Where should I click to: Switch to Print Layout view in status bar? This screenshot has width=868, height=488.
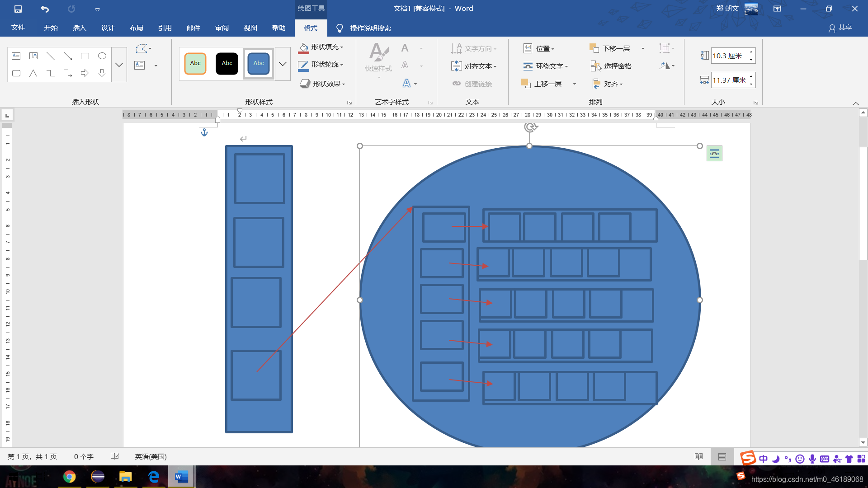click(x=722, y=457)
